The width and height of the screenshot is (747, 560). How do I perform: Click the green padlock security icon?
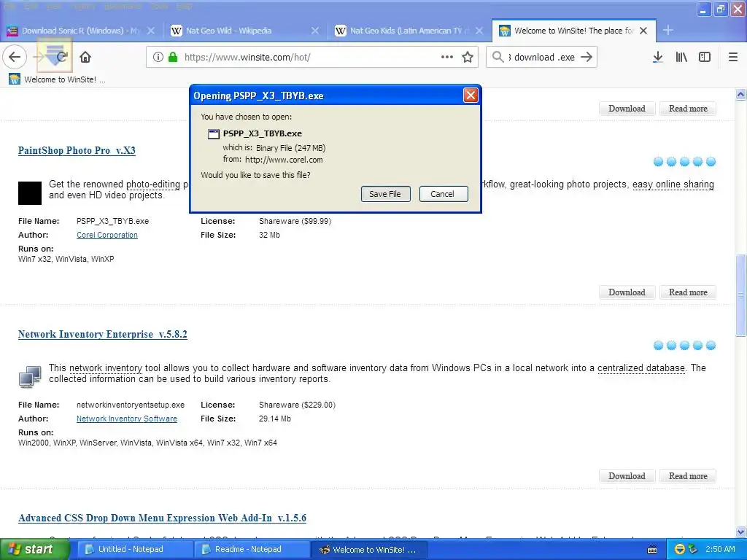173,57
